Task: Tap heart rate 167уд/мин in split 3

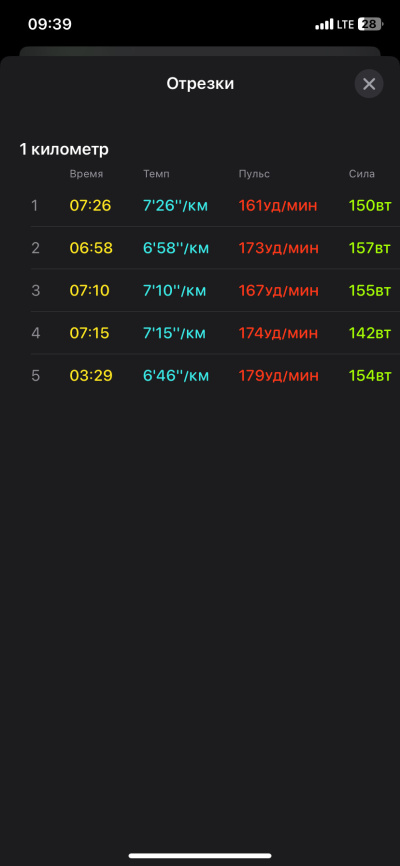Action: tap(278, 291)
